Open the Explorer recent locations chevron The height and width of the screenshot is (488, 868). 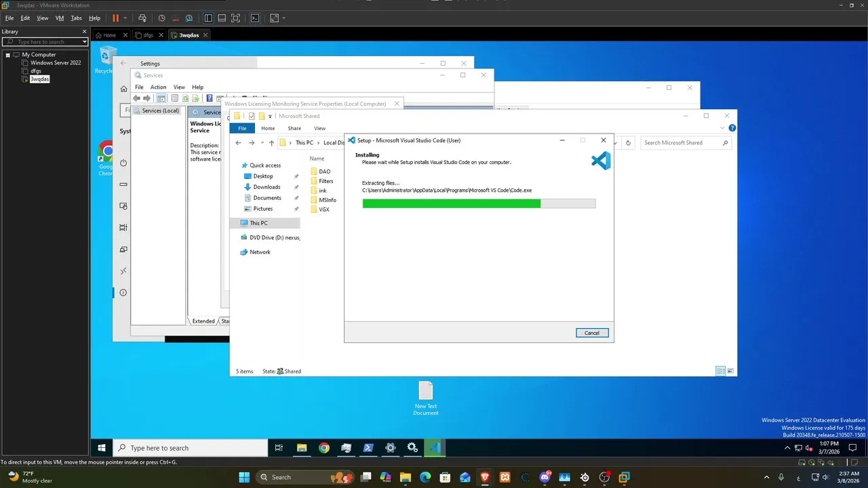tap(262, 143)
